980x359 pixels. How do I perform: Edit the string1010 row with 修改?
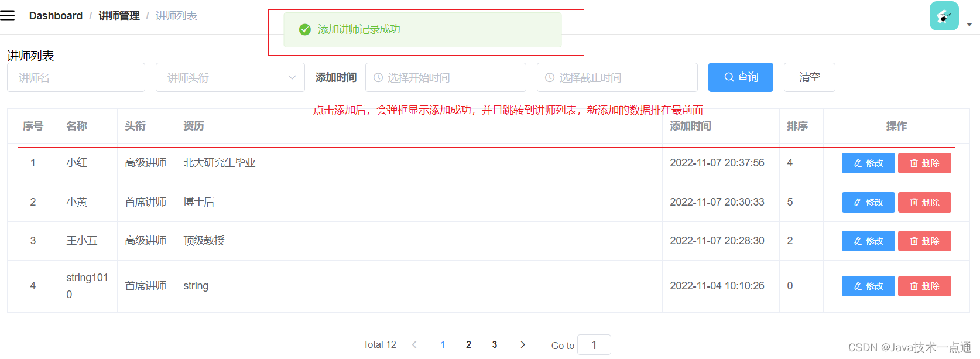pos(868,286)
